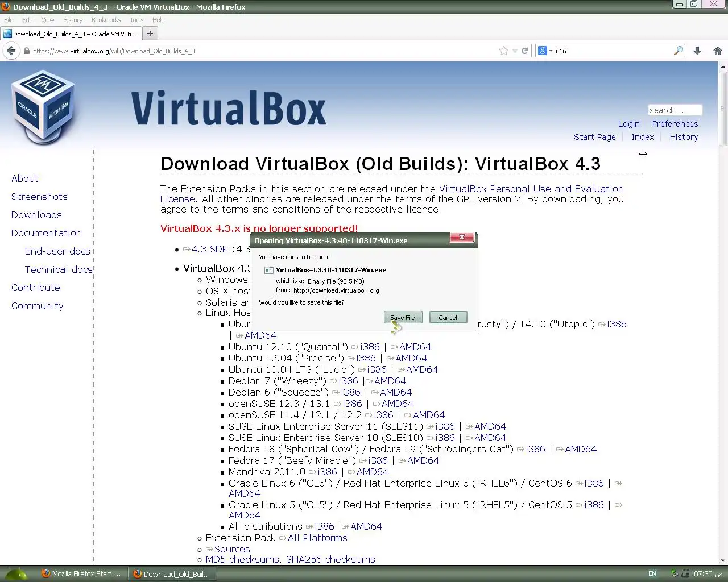Open the File menu

click(9, 20)
